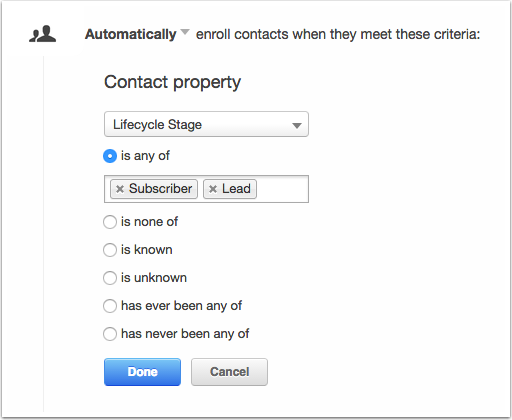Click the Automatically enrollment text

point(131,34)
